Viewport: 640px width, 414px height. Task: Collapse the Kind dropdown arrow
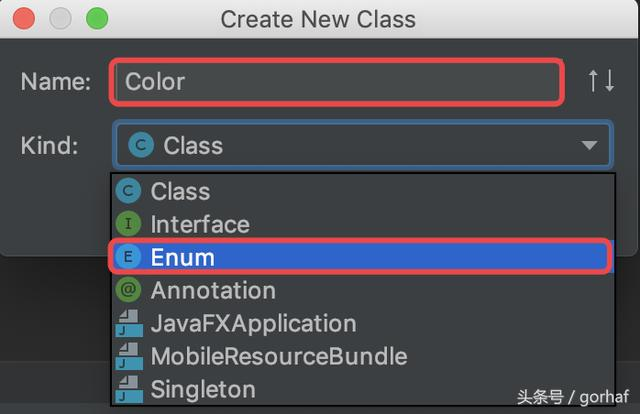tap(588, 146)
